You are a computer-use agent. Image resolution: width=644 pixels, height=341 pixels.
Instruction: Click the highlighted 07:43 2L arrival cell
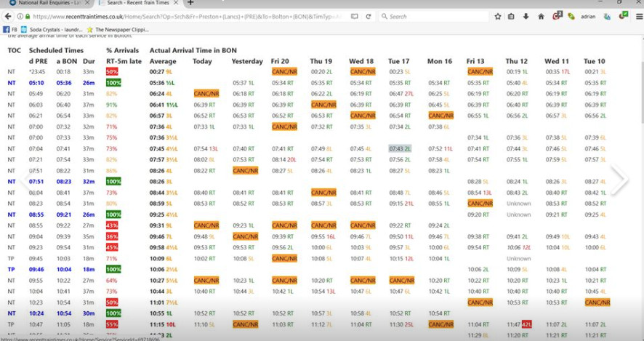point(400,148)
